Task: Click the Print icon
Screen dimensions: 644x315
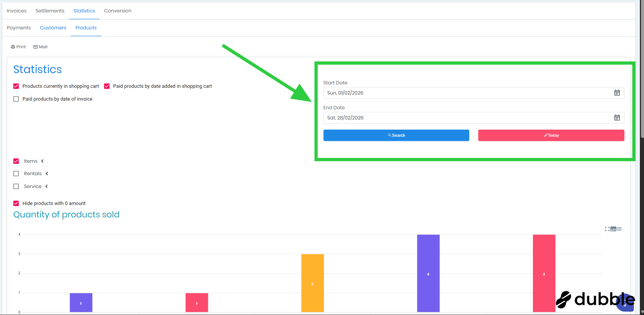Action: coord(13,47)
